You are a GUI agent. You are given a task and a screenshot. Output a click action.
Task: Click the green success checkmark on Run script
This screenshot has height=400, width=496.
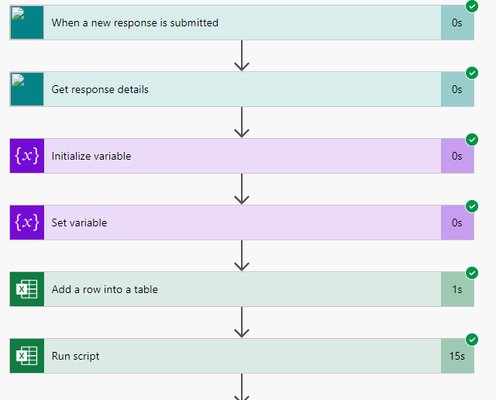point(472,340)
